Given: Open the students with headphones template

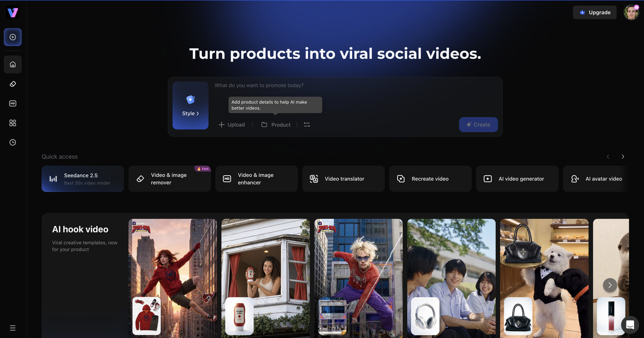Looking at the screenshot, I should pos(451,278).
